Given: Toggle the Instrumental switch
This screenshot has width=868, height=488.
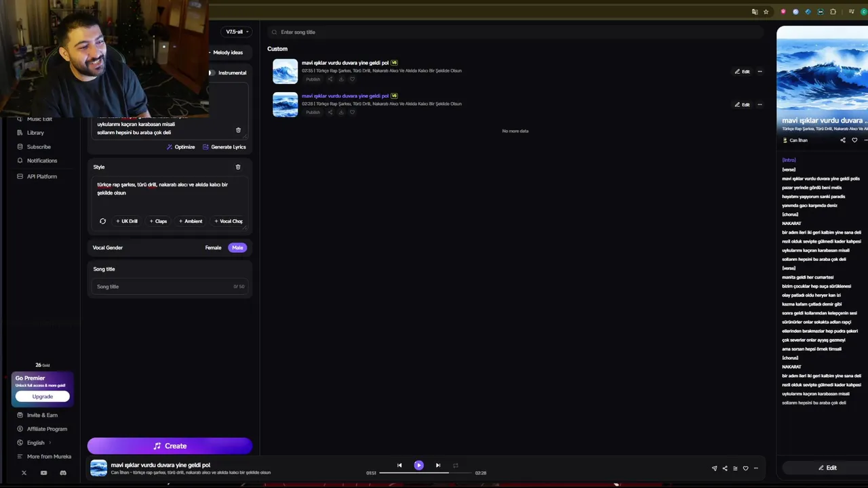Looking at the screenshot, I should (212, 73).
